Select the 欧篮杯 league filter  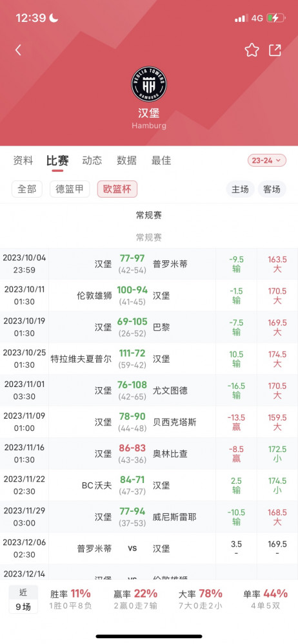tap(117, 189)
